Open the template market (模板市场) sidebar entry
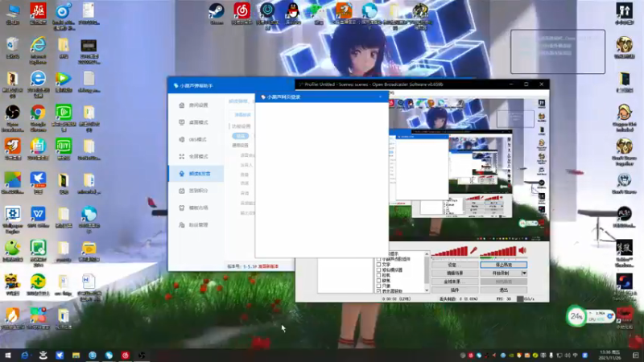Image resolution: width=644 pixels, height=362 pixels. pos(194,208)
